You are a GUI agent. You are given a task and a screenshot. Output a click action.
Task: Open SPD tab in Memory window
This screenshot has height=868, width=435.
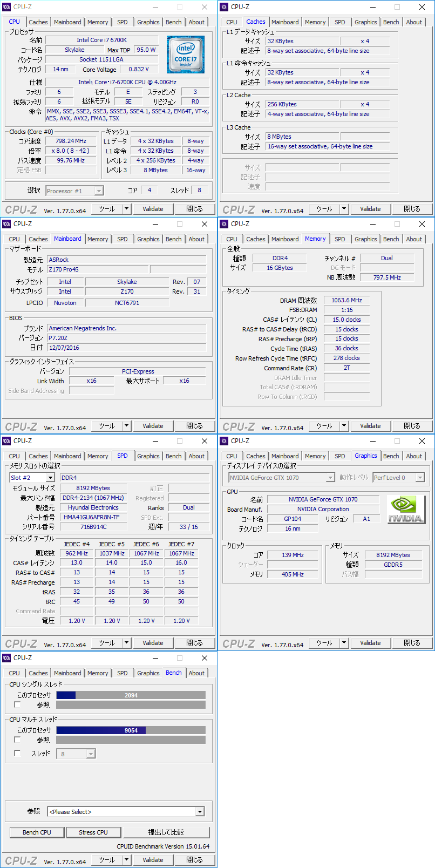[x=339, y=239]
